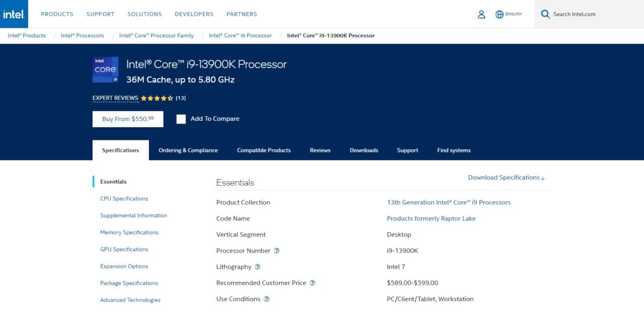Open the user account sign-in icon
The image size is (644, 312).
[x=481, y=14]
